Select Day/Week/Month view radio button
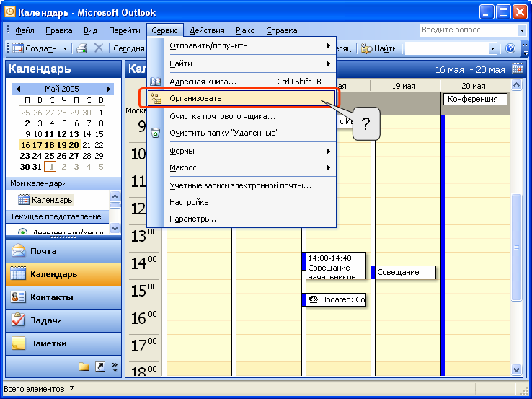Screen dimensions: 532x399 pos(22,232)
